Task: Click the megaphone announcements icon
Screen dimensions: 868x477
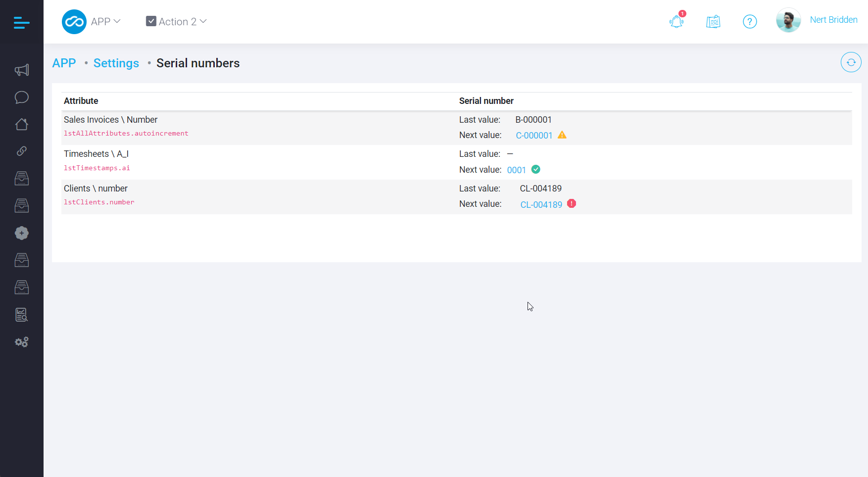Action: [x=22, y=70]
